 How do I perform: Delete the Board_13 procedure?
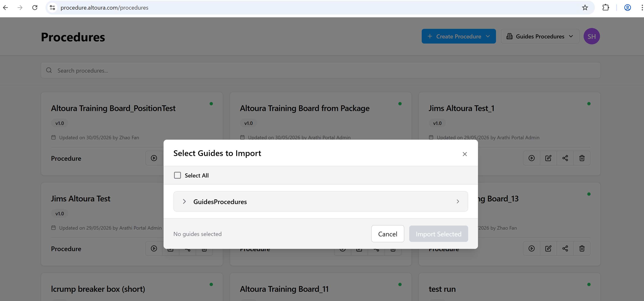[582, 248]
